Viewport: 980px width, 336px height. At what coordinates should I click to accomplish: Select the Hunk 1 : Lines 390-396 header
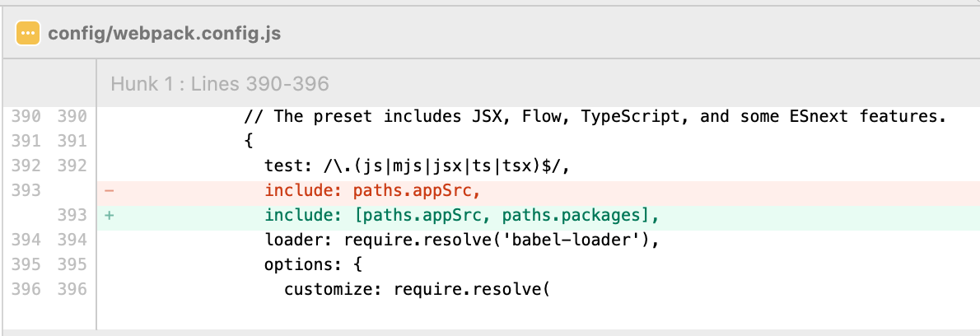point(219,84)
